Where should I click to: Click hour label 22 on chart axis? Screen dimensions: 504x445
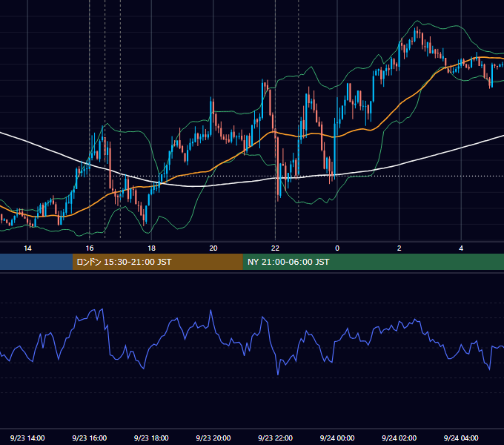(275, 248)
